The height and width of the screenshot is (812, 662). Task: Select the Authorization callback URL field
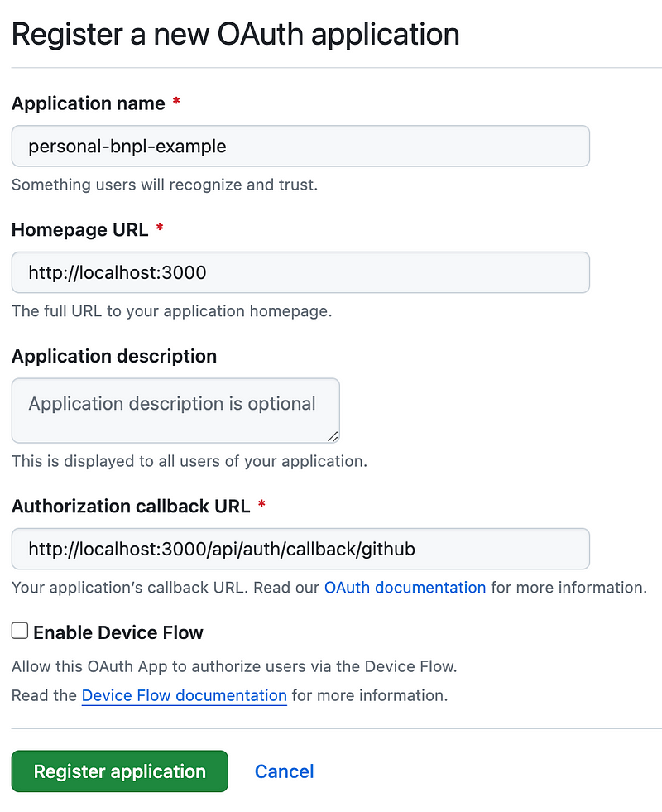[x=300, y=549]
